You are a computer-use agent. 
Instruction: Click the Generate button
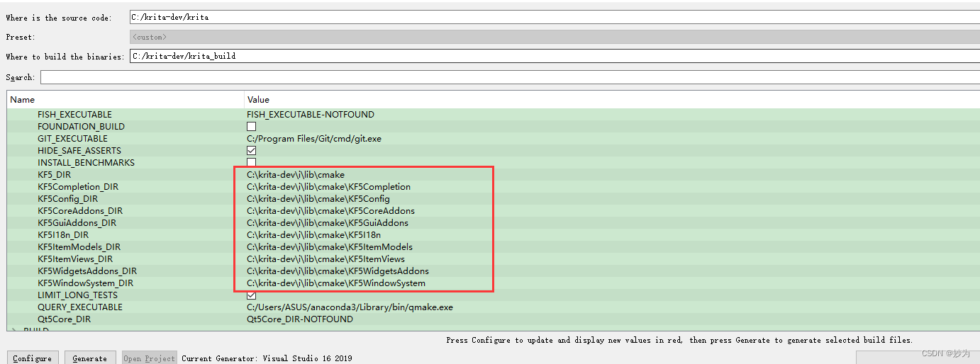(90, 358)
